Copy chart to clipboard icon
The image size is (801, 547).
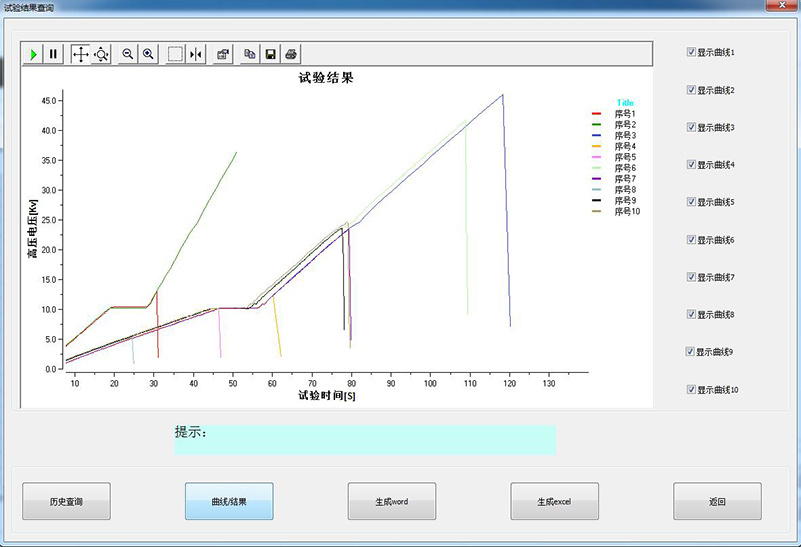pyautogui.click(x=250, y=54)
